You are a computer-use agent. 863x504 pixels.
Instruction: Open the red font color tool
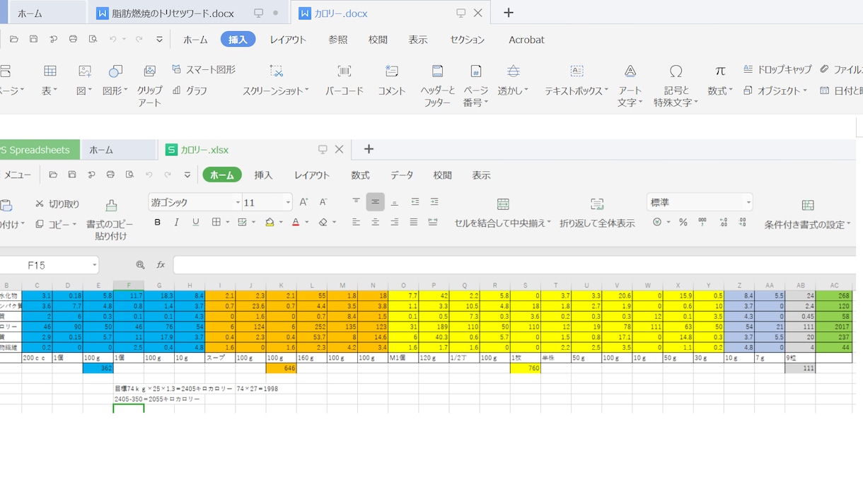(296, 222)
